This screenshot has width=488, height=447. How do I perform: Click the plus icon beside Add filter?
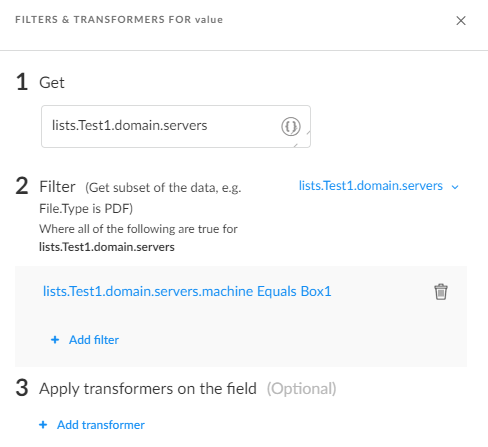(55, 340)
